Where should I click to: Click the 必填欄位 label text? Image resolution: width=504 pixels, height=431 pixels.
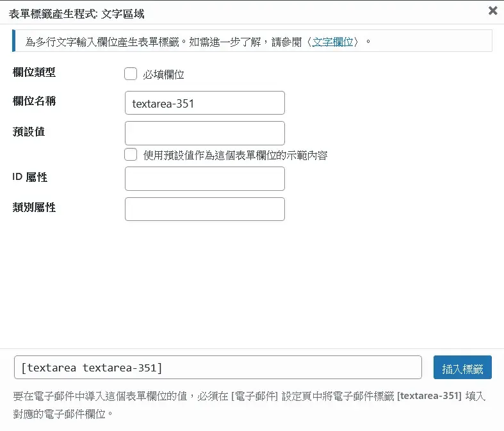[163, 74]
